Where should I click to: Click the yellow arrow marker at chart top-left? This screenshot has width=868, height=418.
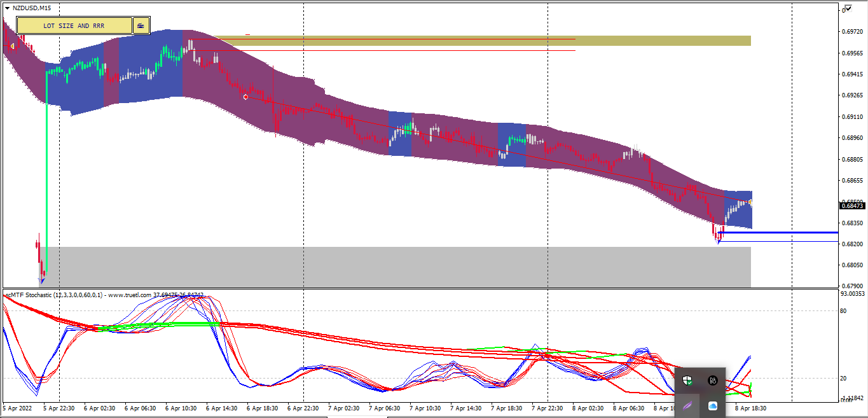pyautogui.click(x=11, y=46)
